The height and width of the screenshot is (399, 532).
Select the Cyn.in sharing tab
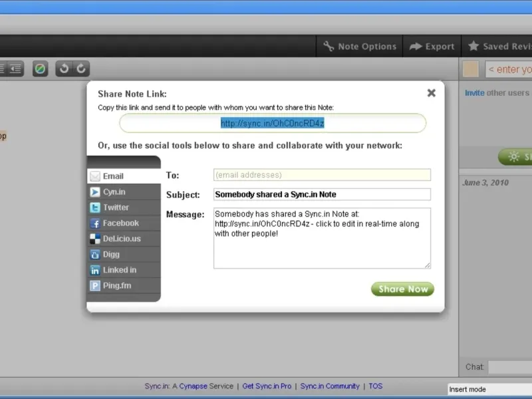click(x=124, y=192)
